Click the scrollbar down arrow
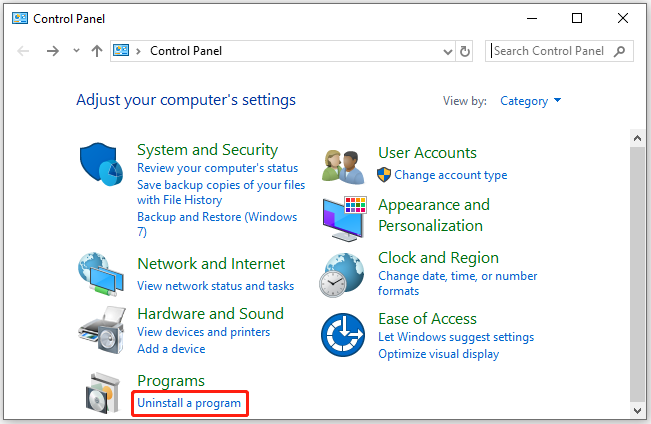Screen dimensions: 651x424 click(638, 410)
